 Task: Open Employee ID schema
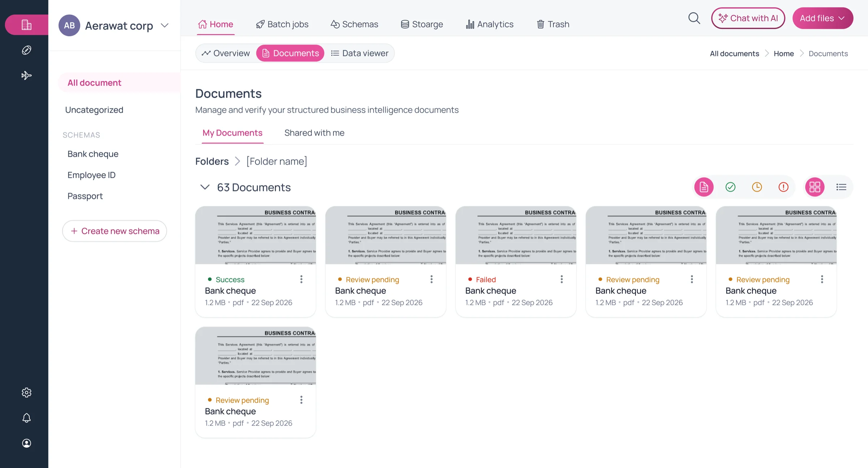(x=92, y=175)
